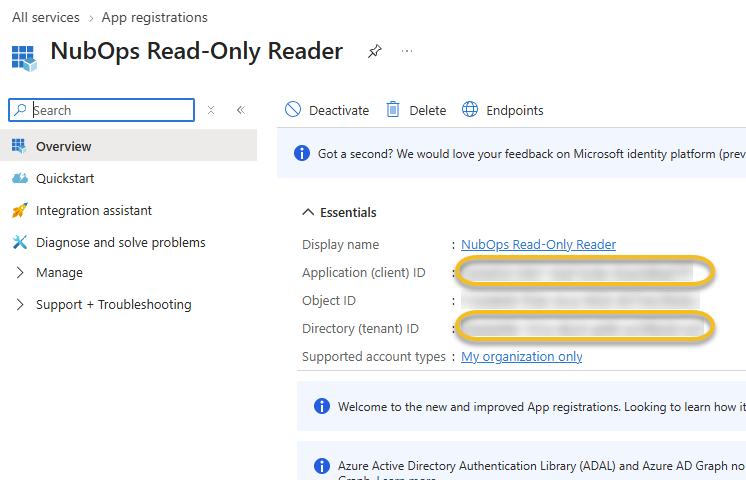Click the Essentials heading

(348, 212)
